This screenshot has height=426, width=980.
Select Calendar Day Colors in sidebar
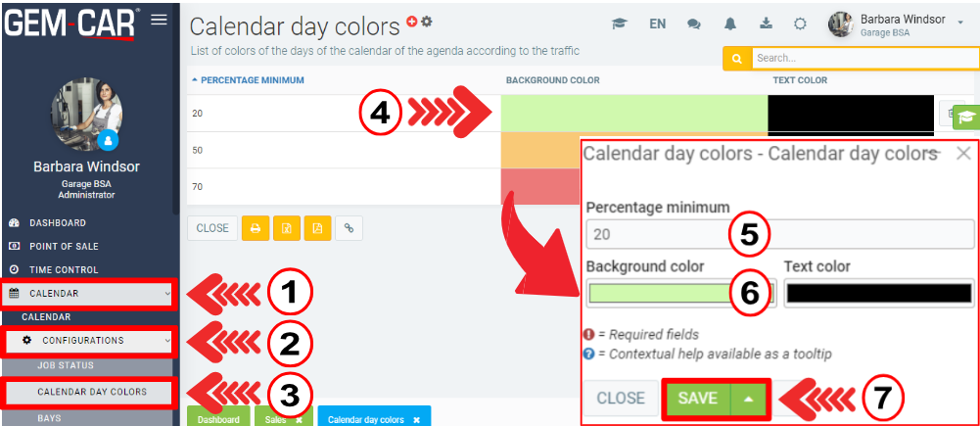pyautogui.click(x=91, y=392)
